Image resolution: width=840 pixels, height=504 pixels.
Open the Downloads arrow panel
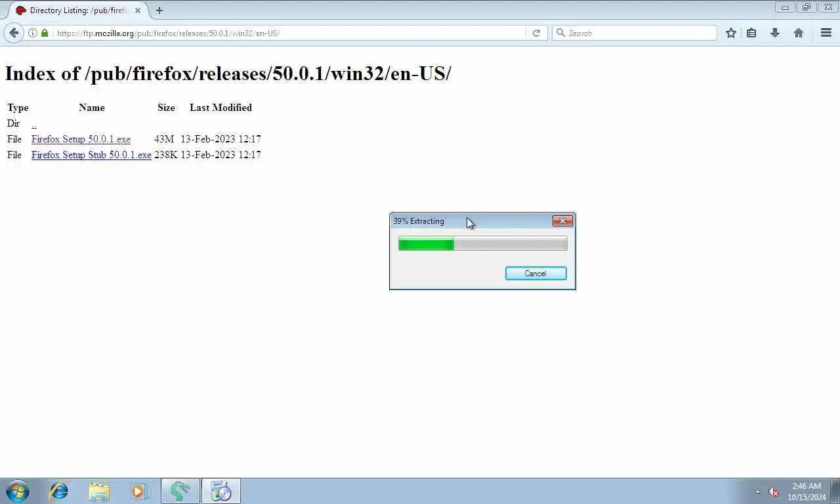(x=775, y=33)
